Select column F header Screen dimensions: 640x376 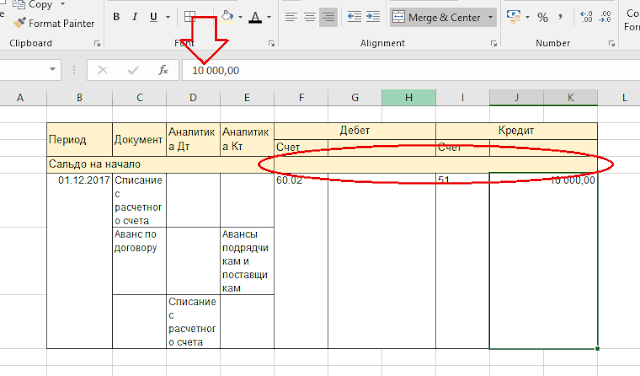301,98
